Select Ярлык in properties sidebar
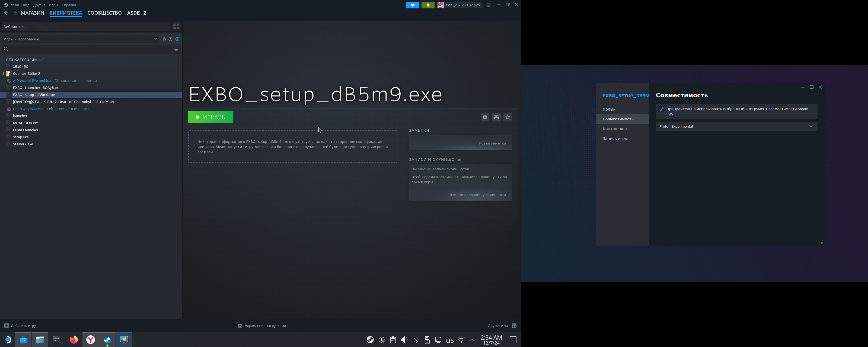 pos(622,109)
